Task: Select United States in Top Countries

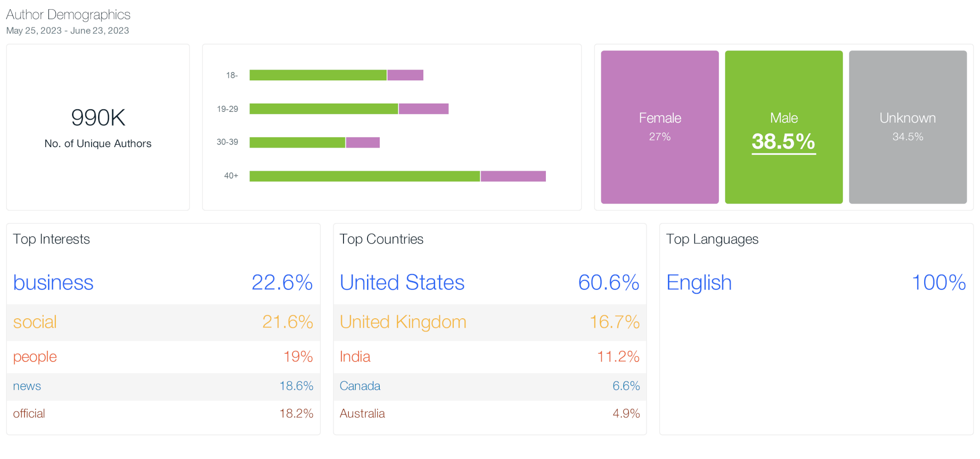Action: point(402,282)
